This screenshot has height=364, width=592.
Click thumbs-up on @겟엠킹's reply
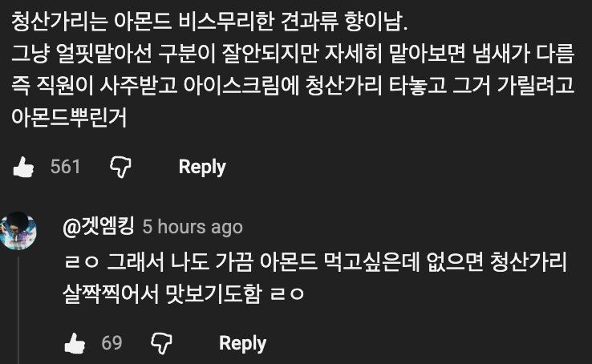75,344
